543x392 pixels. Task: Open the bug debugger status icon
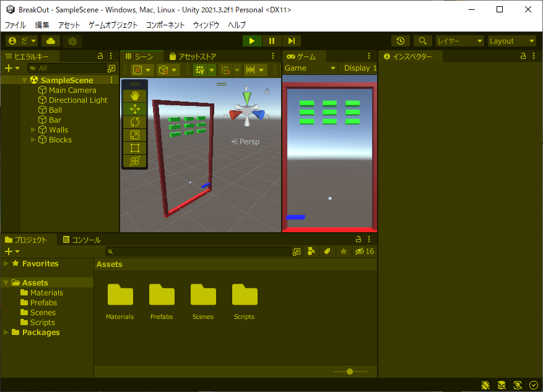click(x=485, y=385)
